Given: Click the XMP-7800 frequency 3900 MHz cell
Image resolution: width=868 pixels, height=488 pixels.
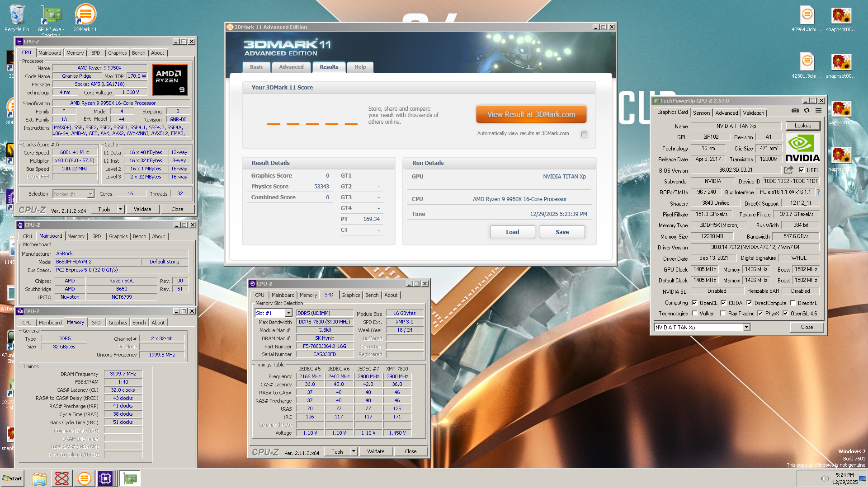Looking at the screenshot, I should point(397,376).
